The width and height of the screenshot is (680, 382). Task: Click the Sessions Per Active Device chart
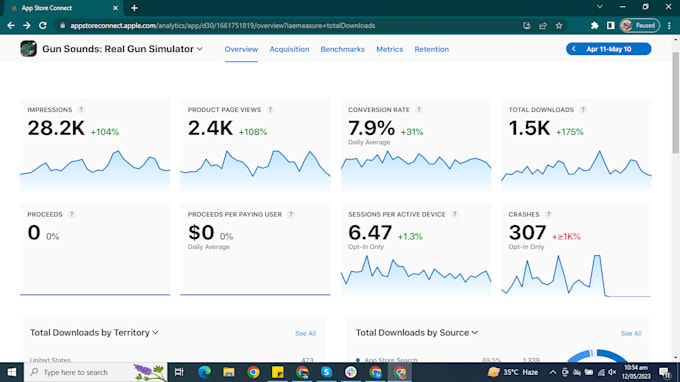416,276
